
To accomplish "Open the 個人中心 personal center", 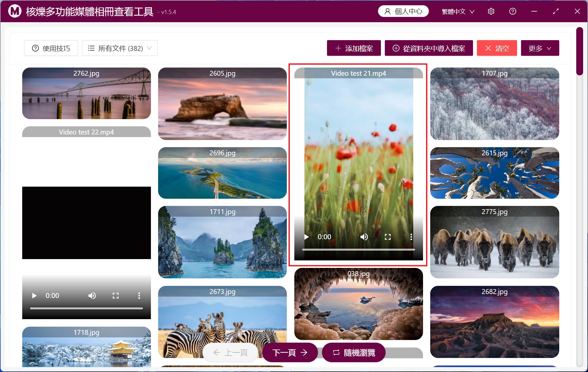I will (403, 11).
